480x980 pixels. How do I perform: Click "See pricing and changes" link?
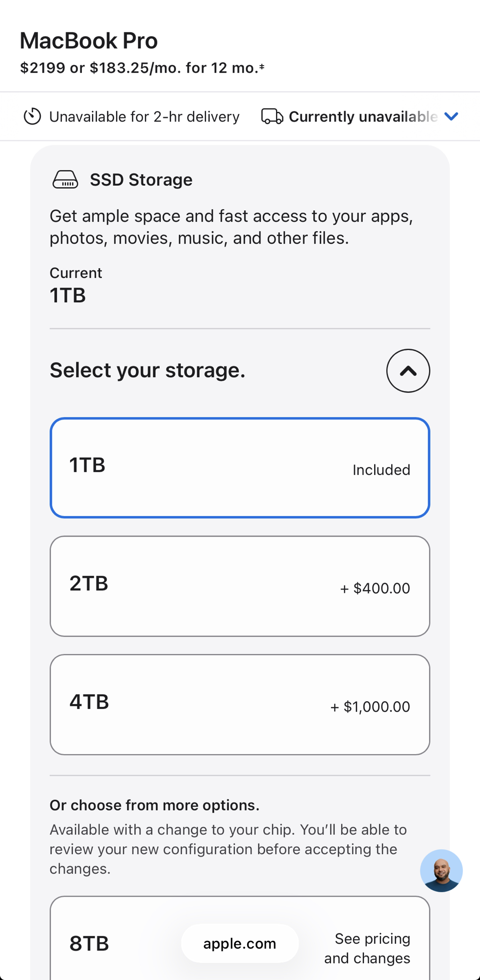click(x=368, y=948)
